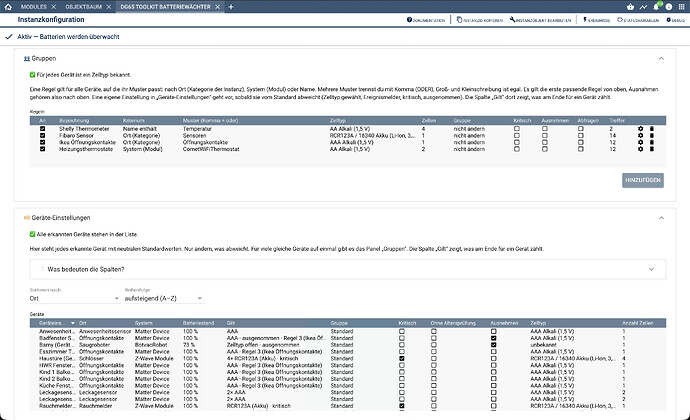Open Statusvariablen

pos(638,20)
